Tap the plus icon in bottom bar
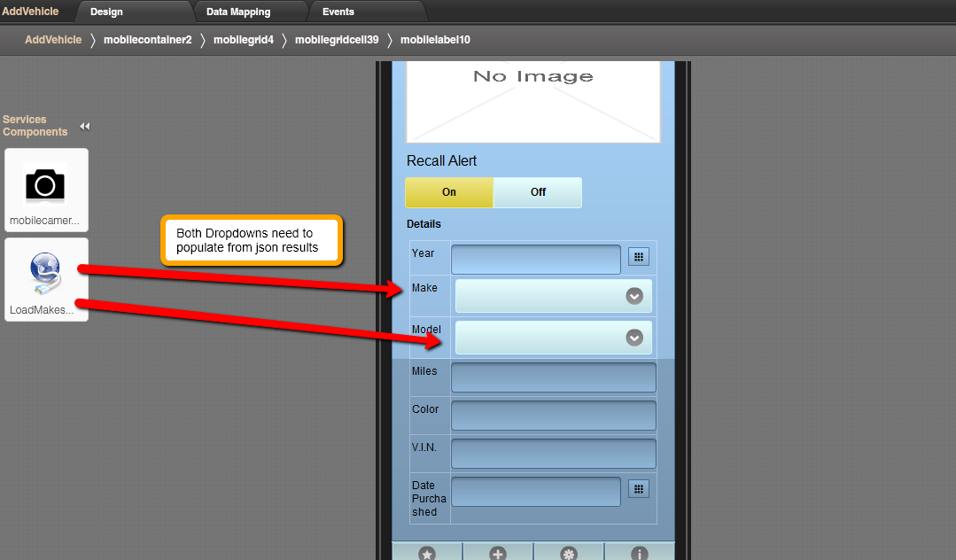956x560 pixels. (x=498, y=554)
